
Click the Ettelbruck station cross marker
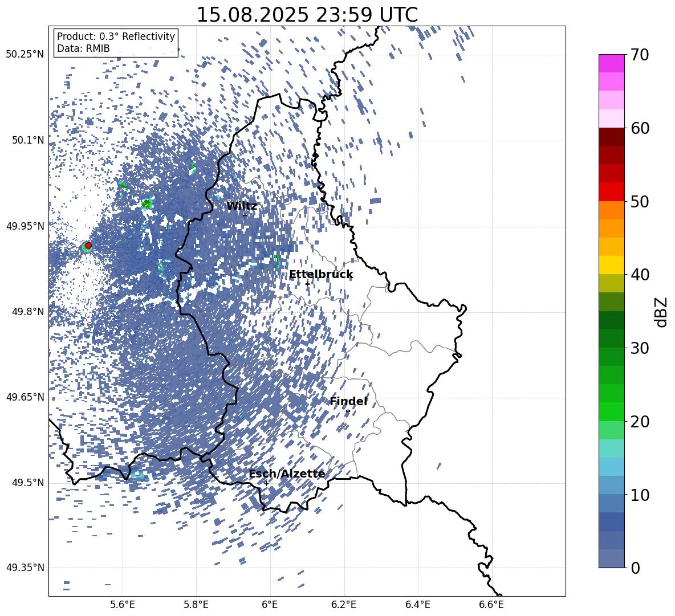(307, 284)
